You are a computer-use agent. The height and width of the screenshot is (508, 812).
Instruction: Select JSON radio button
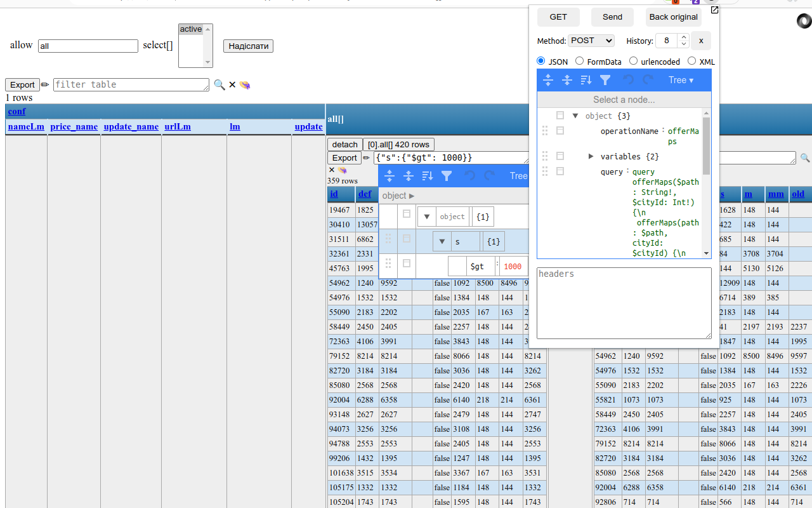tap(541, 61)
